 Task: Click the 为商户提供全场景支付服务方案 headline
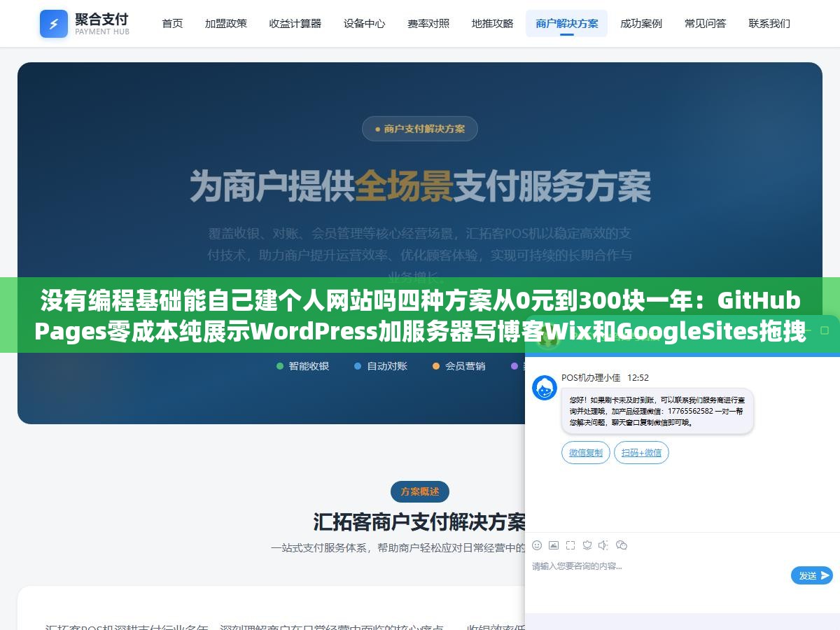pos(420,187)
